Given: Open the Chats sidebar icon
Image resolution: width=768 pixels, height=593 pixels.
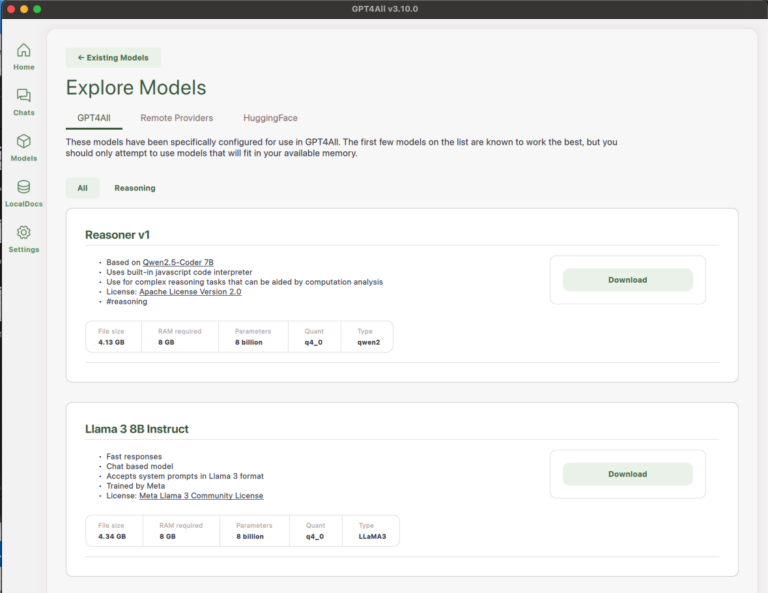Looking at the screenshot, I should coord(24,96).
